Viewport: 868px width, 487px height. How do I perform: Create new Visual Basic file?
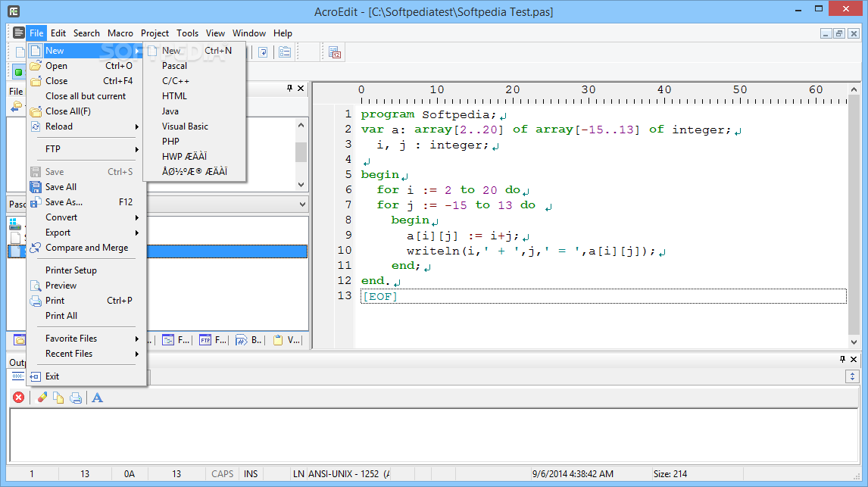(x=195, y=126)
